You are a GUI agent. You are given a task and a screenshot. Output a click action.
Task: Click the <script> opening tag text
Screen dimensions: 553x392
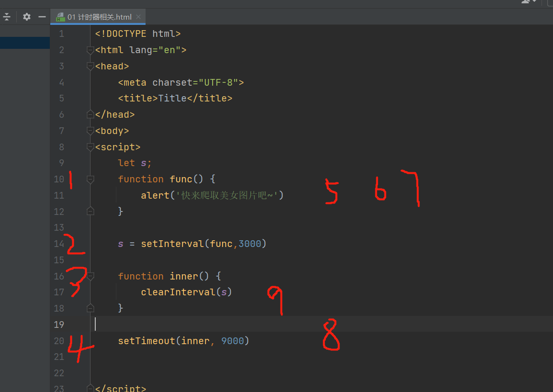[118, 147]
